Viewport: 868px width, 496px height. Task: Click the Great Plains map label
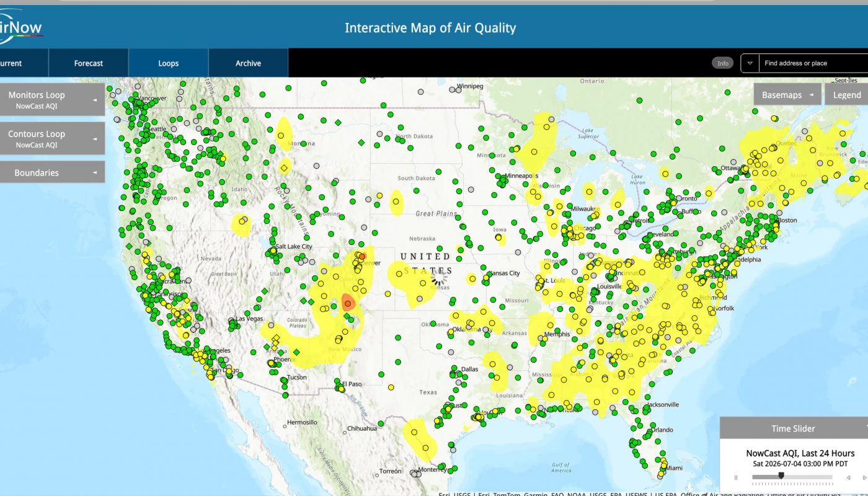click(x=436, y=214)
